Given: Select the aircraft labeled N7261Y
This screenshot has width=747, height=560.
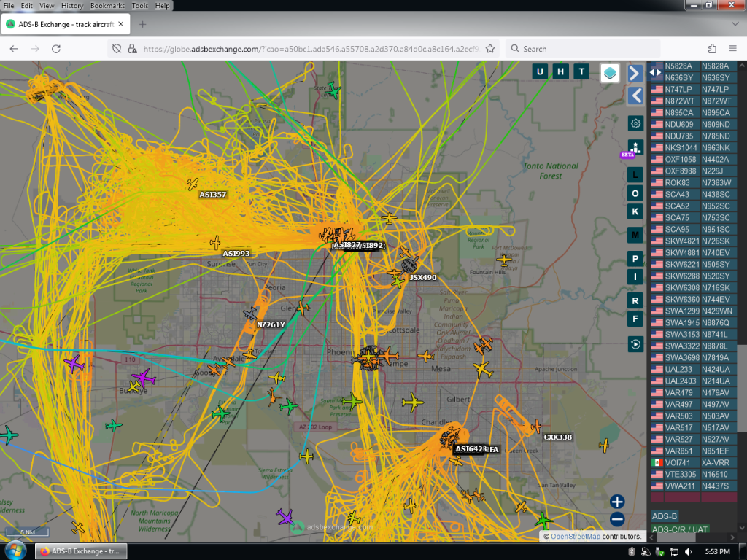Looking at the screenshot, I should [250, 314].
